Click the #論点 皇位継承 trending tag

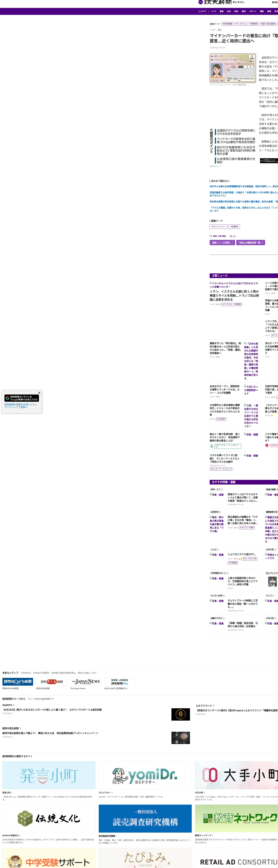(268, 24)
